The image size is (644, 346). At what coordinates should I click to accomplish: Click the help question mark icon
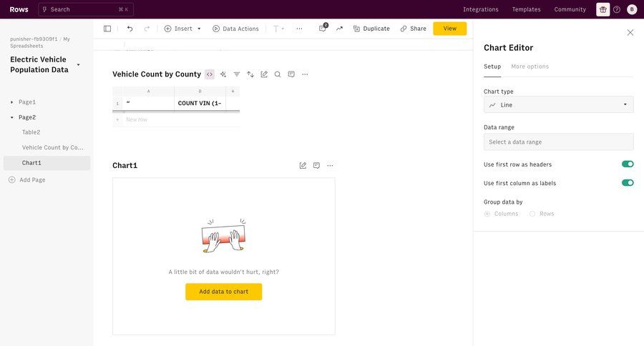click(x=617, y=9)
